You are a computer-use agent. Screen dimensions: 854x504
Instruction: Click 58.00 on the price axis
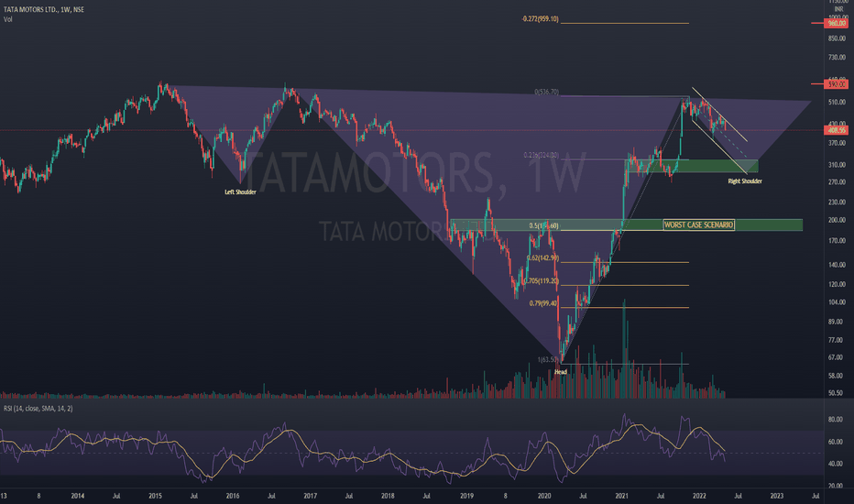(838, 376)
